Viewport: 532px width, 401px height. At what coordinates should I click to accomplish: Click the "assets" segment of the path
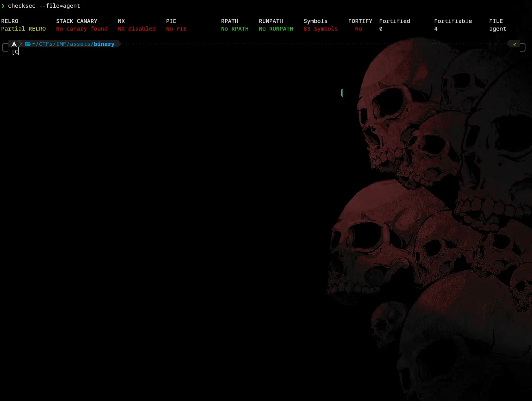coord(80,44)
